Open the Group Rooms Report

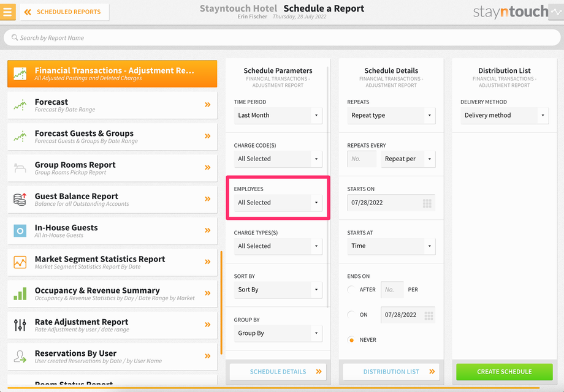(x=112, y=168)
